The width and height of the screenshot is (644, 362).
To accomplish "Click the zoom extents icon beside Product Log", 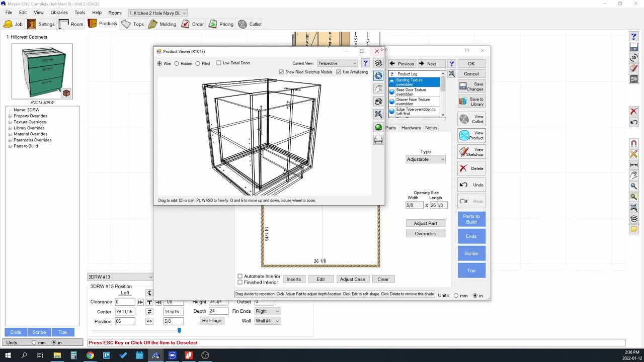I will [x=452, y=74].
